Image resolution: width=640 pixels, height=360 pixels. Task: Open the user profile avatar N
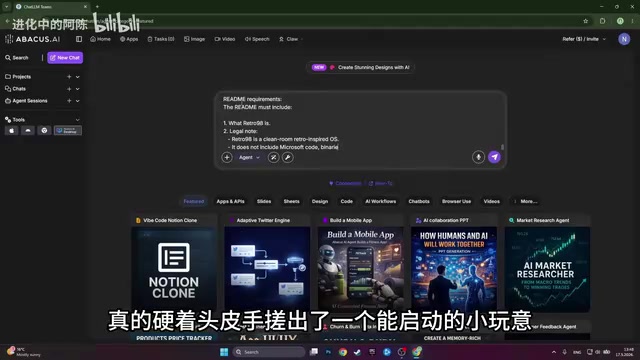[624, 39]
